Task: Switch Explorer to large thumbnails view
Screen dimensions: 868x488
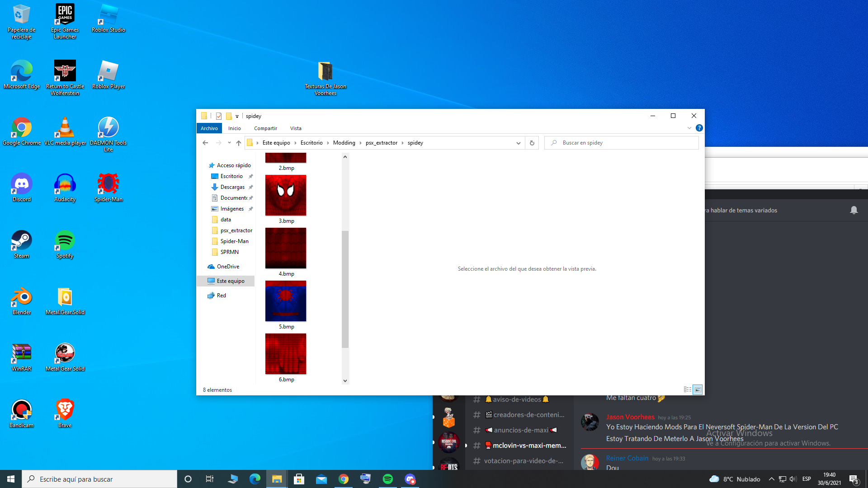Action: 698,389
